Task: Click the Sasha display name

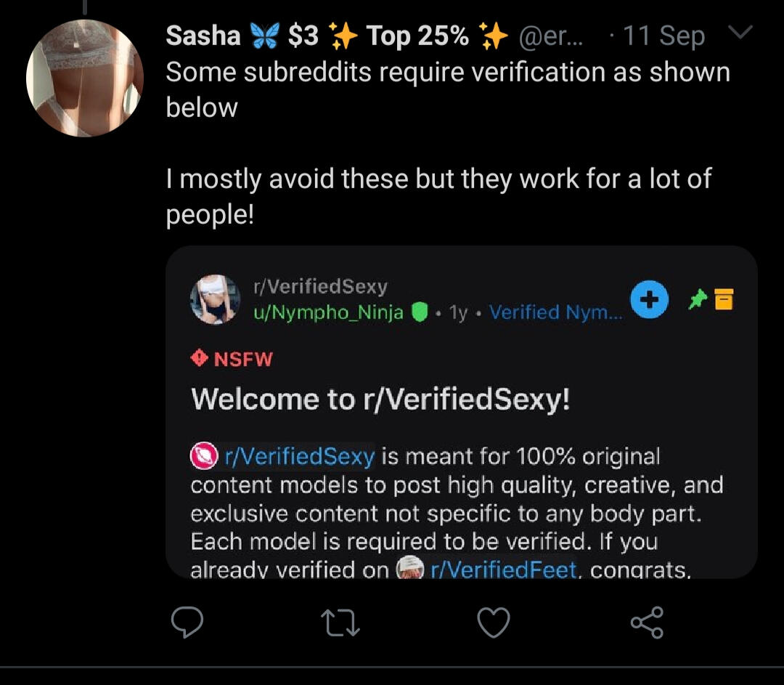Action: 203,35
